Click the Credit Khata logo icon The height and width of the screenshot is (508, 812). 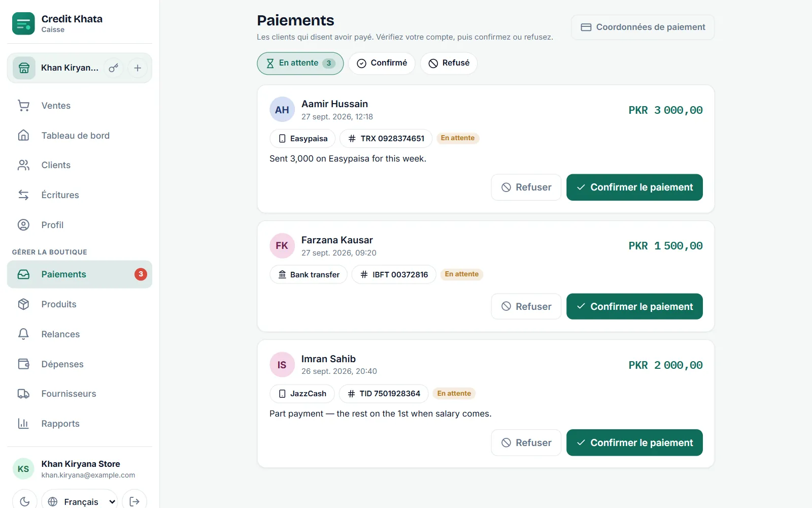point(23,23)
